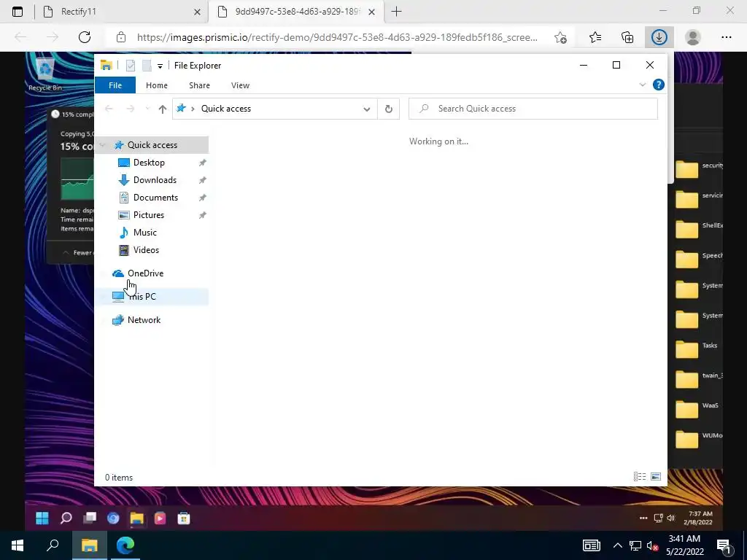Click the Edge profile avatar
Screen dimensions: 747x560
click(x=693, y=37)
